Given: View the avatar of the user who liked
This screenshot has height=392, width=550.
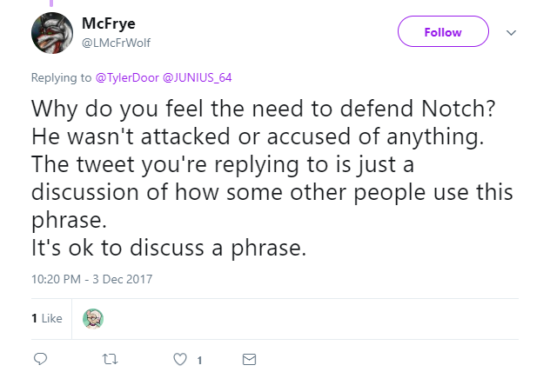Looking at the screenshot, I should 93,319.
